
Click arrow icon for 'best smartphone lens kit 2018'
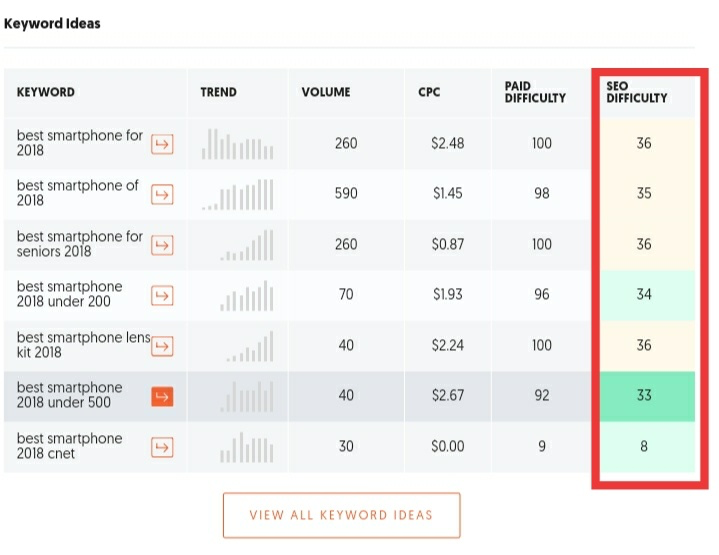(x=162, y=346)
